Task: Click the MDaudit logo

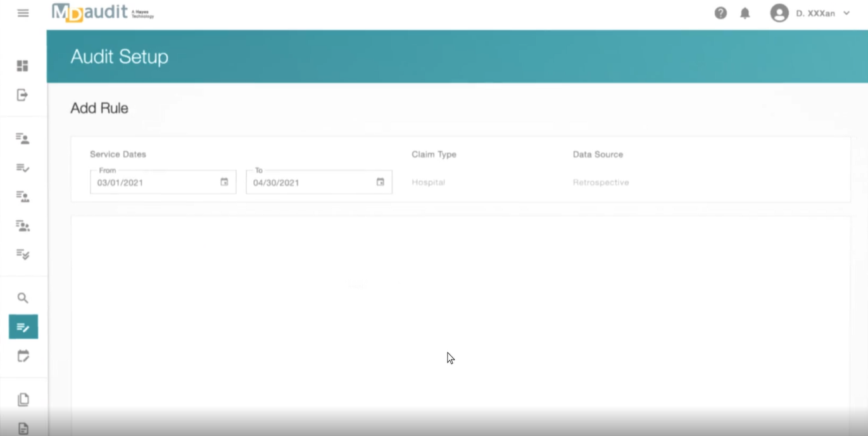Action: (101, 13)
